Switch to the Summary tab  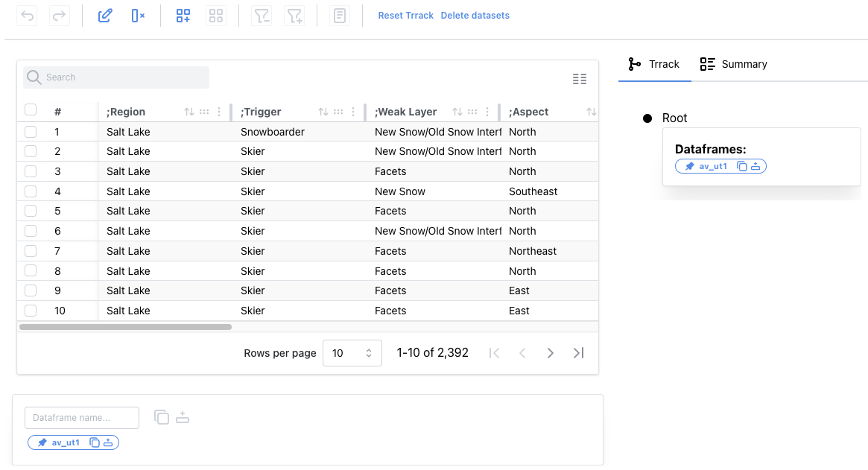tap(733, 64)
